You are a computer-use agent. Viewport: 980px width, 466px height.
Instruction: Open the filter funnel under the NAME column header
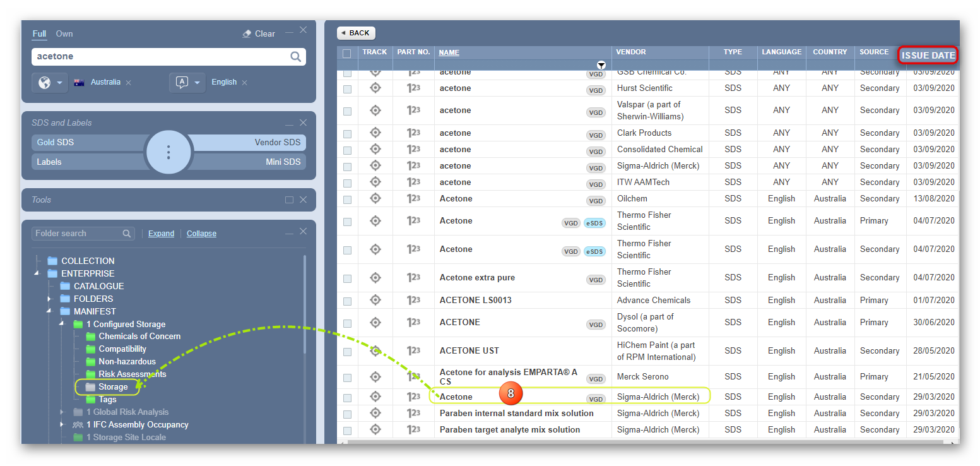coord(601,65)
